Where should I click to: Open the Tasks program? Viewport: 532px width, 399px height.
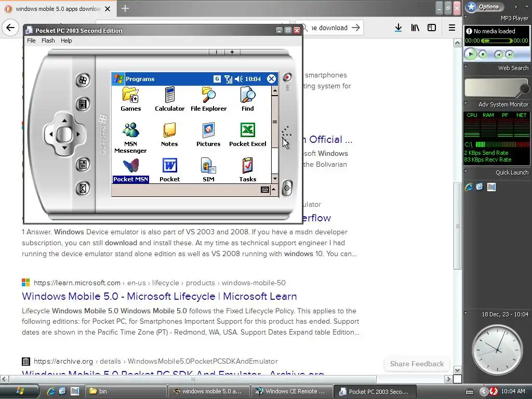[x=248, y=170]
